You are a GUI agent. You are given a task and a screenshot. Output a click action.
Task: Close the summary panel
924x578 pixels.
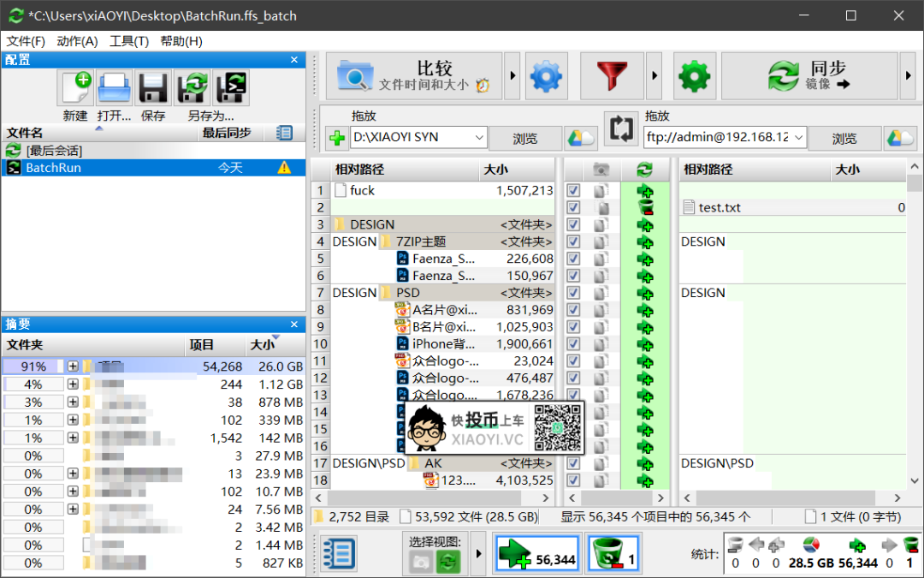(294, 325)
